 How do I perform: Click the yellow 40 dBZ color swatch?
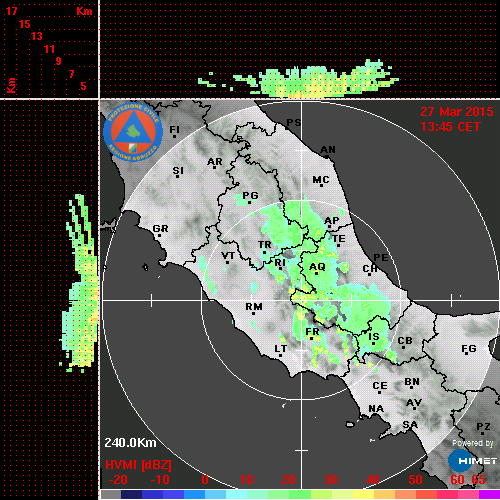coord(363,494)
